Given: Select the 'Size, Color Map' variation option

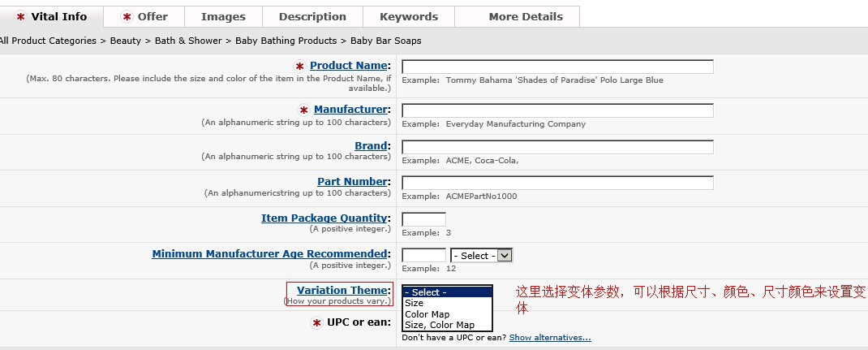Looking at the screenshot, I should [439, 325].
